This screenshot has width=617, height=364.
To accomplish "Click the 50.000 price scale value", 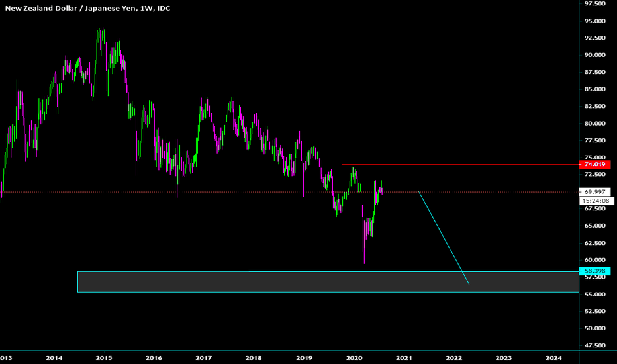I will (594, 328).
